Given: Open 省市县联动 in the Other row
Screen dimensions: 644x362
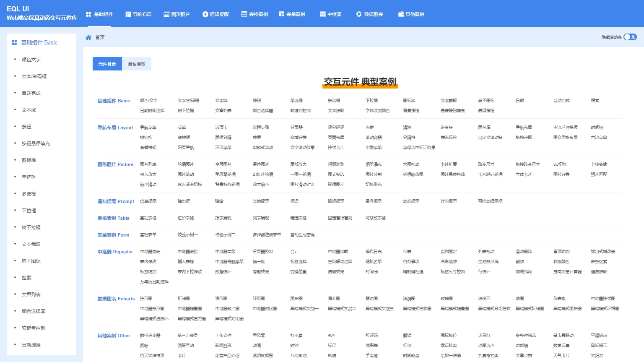Looking at the screenshot, I should click(x=563, y=336).
